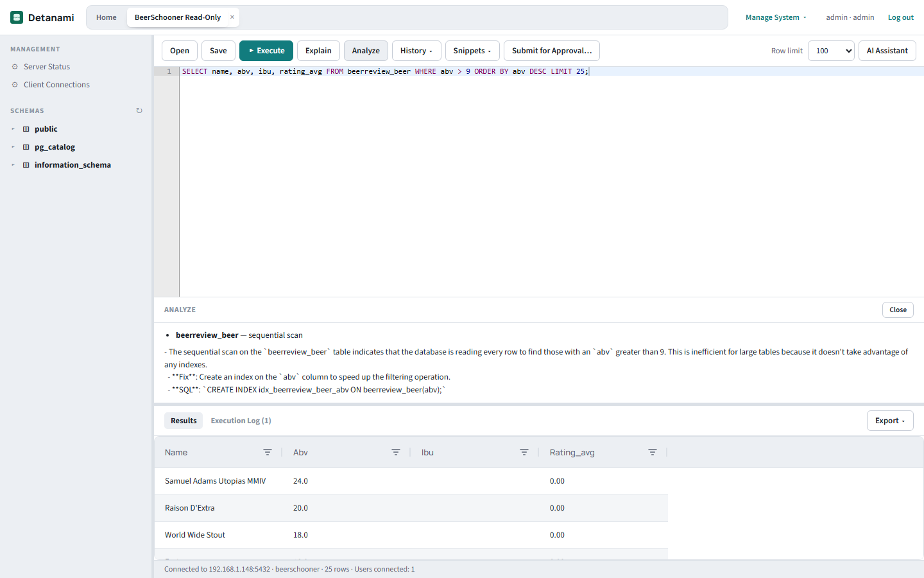Sort by the Name column header

click(x=176, y=453)
